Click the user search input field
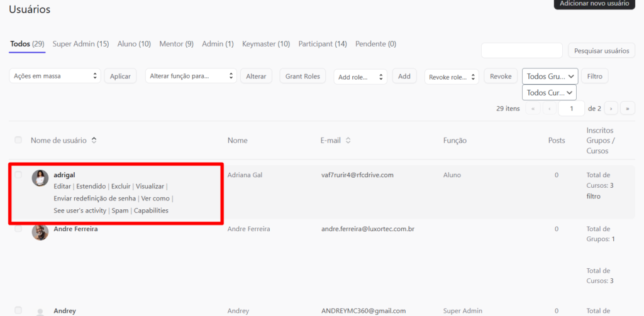The width and height of the screenshot is (644, 316). pyautogui.click(x=521, y=51)
